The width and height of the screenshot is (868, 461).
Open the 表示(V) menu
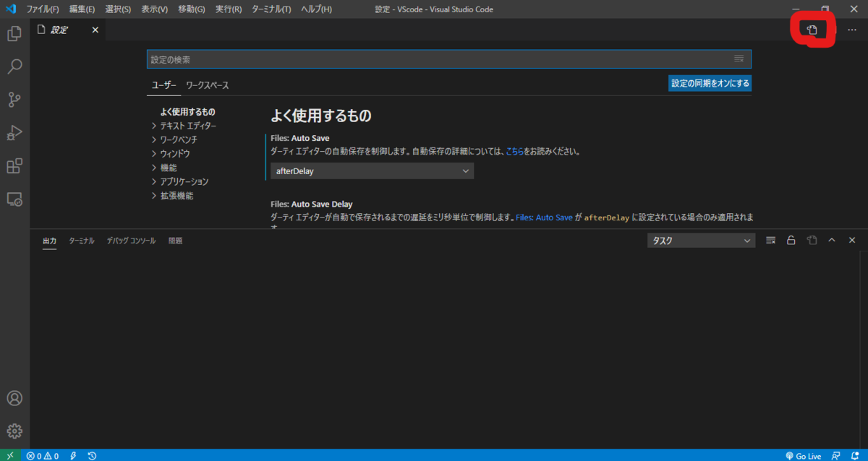pyautogui.click(x=154, y=9)
